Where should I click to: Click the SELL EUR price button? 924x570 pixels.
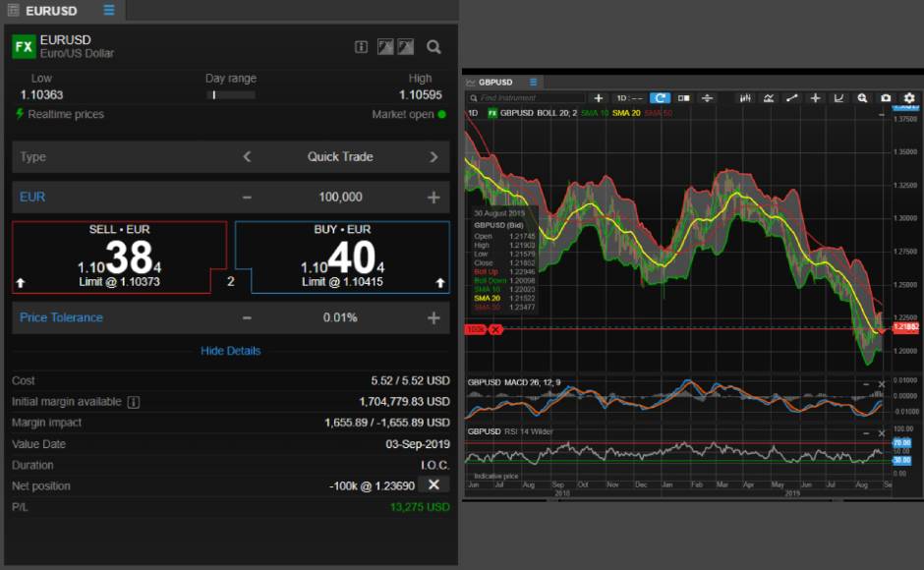119,256
